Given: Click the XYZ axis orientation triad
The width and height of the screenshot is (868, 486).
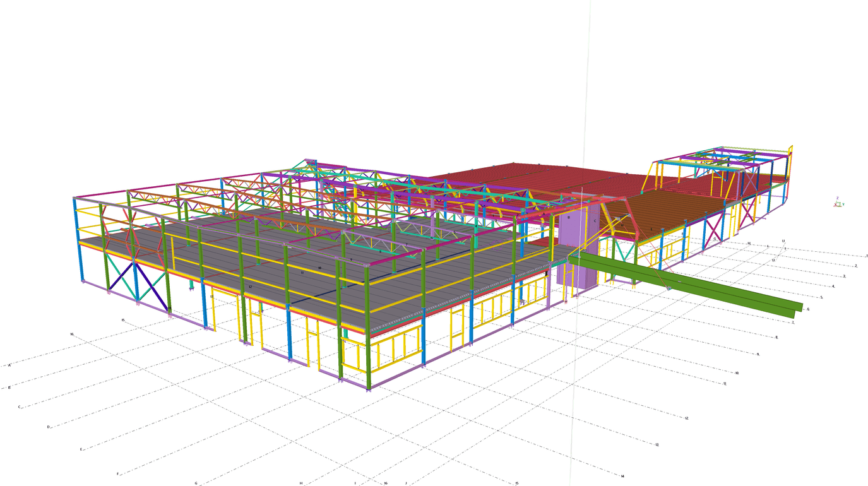Looking at the screenshot, I should pyautogui.click(x=838, y=203).
